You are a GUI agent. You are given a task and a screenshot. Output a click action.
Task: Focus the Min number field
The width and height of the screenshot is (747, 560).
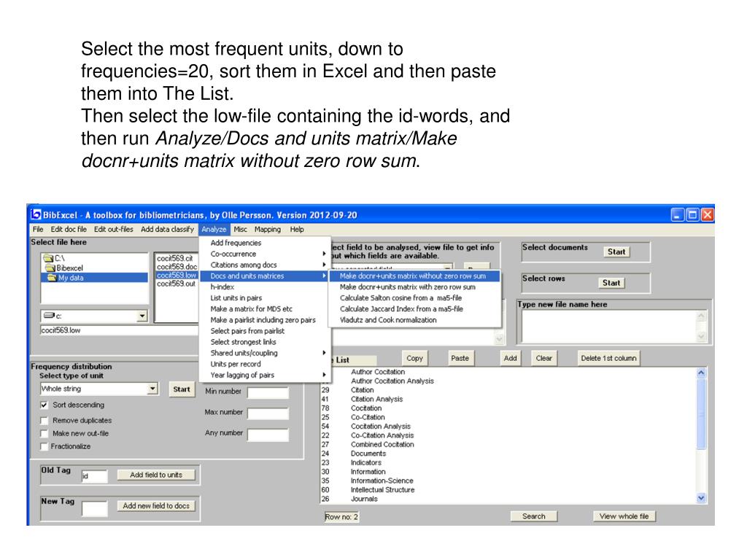click(268, 392)
